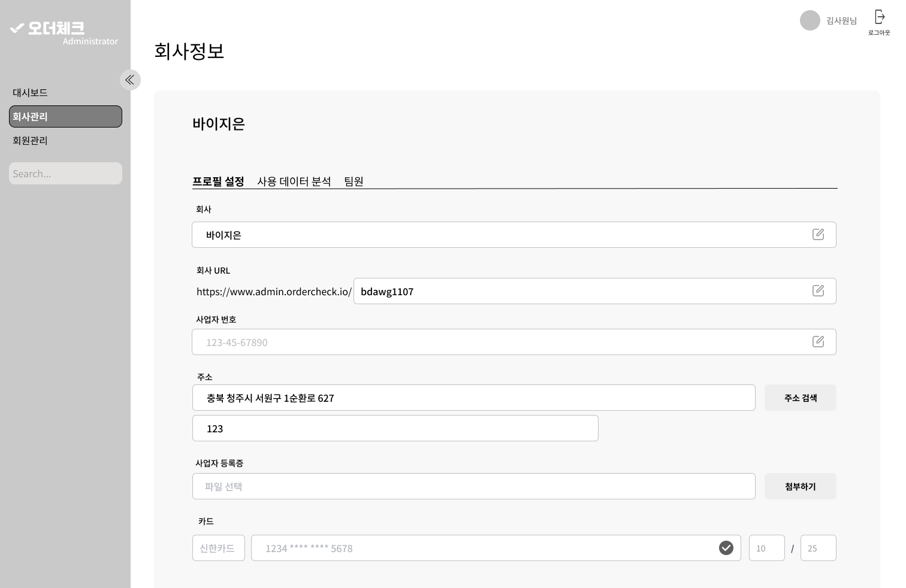Switch to the 사용 데이터 분석 tab

(x=294, y=181)
